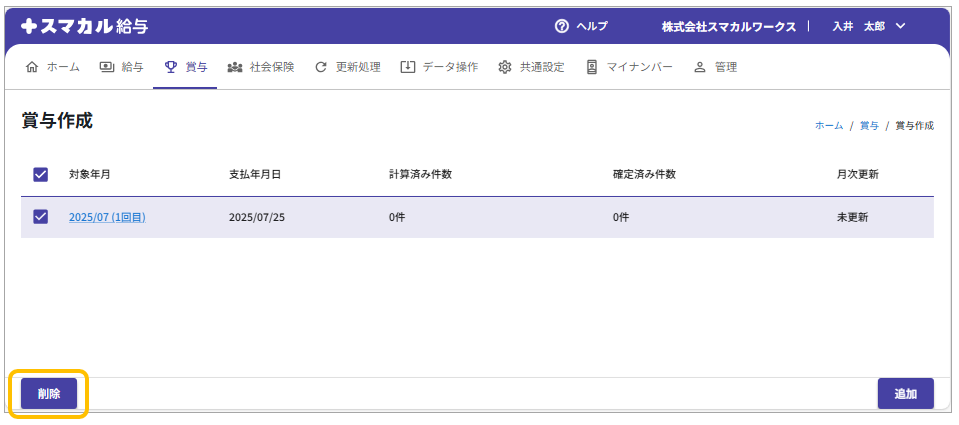Click the 賞与 breadcrumb link
Viewport: 959px width, 425px height.
[869, 126]
